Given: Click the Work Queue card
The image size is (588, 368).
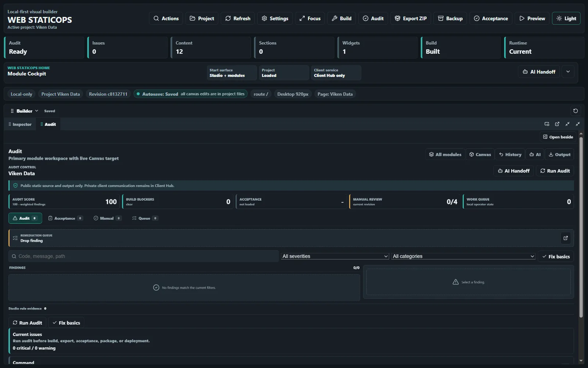Looking at the screenshot, I should tap(519, 202).
